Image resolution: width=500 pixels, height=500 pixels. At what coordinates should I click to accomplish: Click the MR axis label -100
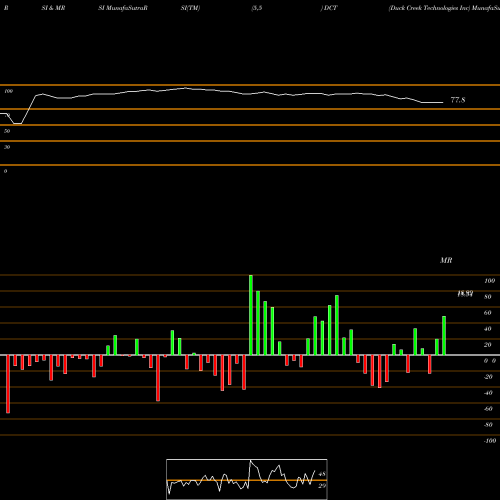(x=490, y=441)
